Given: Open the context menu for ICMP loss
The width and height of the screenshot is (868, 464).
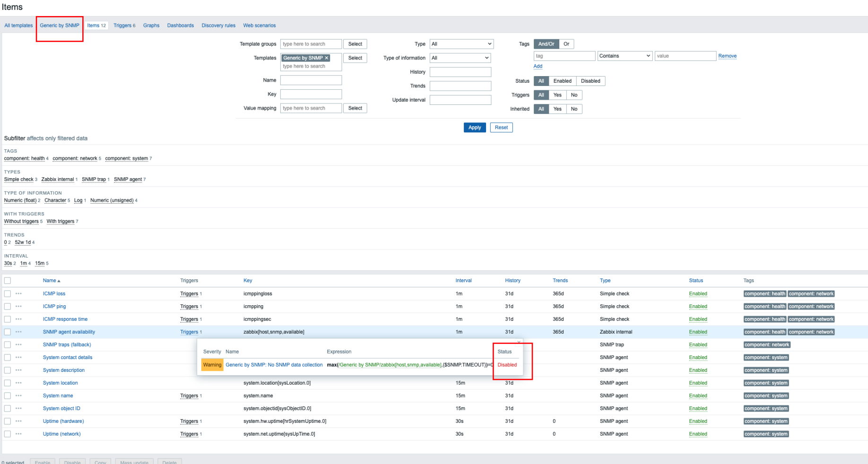Looking at the screenshot, I should click(x=18, y=293).
